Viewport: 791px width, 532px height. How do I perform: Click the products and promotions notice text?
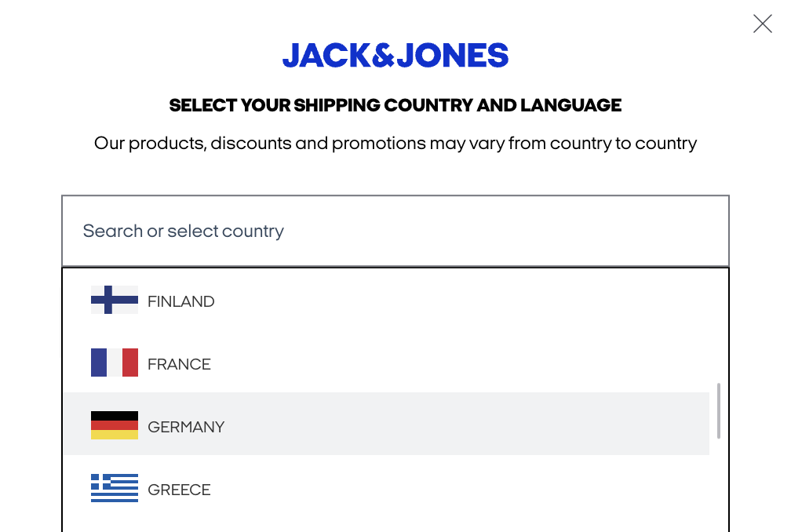(395, 144)
